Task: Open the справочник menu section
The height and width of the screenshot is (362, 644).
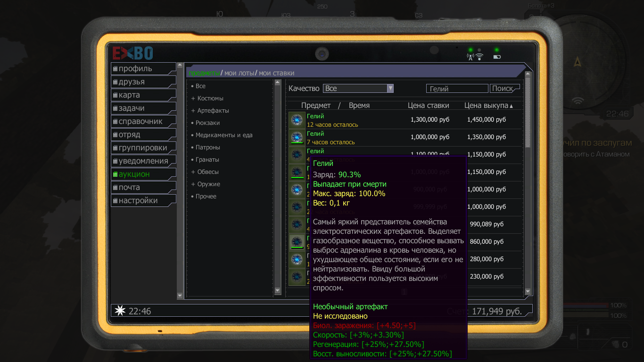Action: (x=143, y=121)
